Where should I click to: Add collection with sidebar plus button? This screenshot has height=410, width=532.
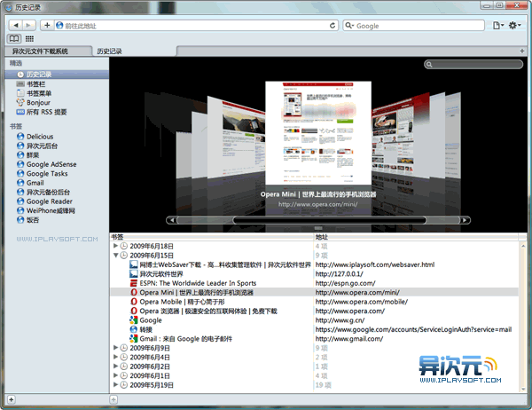pyautogui.click(x=12, y=399)
